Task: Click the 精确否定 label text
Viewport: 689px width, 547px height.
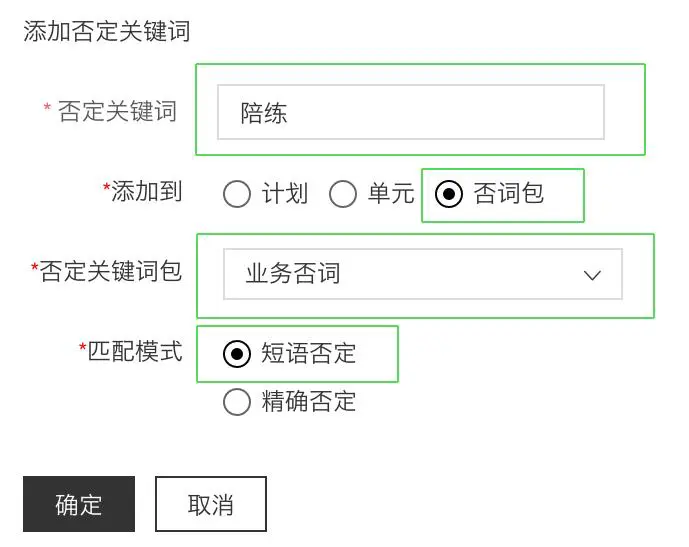Action: point(309,402)
